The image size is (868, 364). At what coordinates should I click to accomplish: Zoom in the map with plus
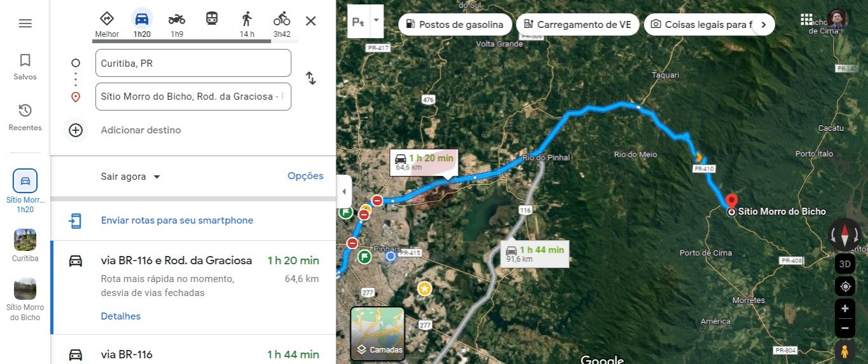click(845, 309)
